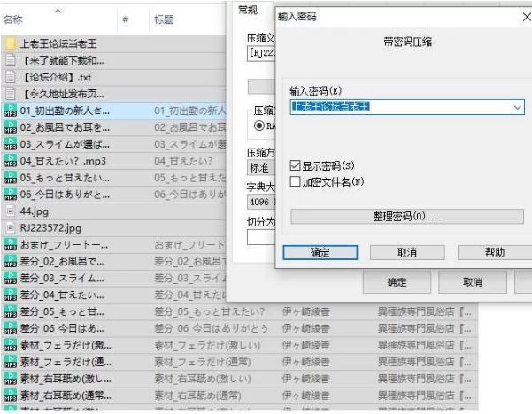Viewport: 532px width, 414px height.
Task: Click MP3 icon of 06_今日はありがと...
Action: click(x=10, y=195)
